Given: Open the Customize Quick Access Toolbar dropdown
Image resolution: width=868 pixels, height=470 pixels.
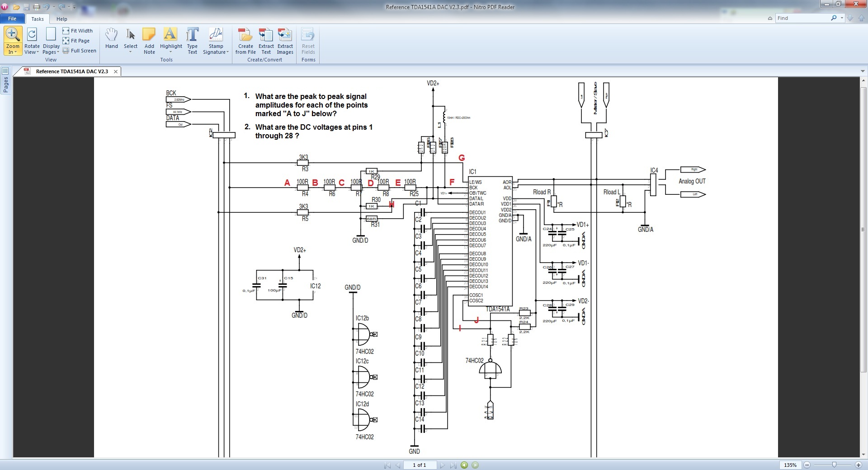Looking at the screenshot, I should click(x=74, y=7).
